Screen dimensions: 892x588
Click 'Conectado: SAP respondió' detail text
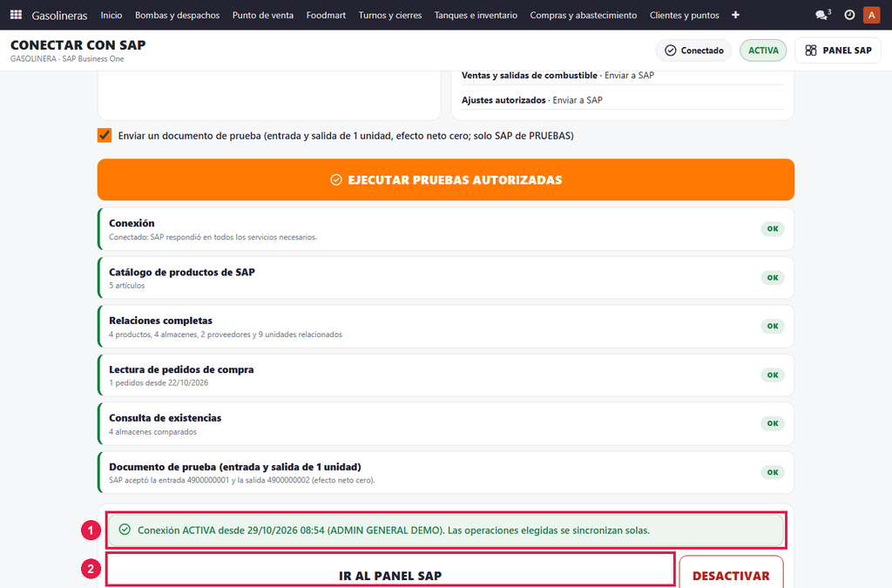(x=213, y=237)
